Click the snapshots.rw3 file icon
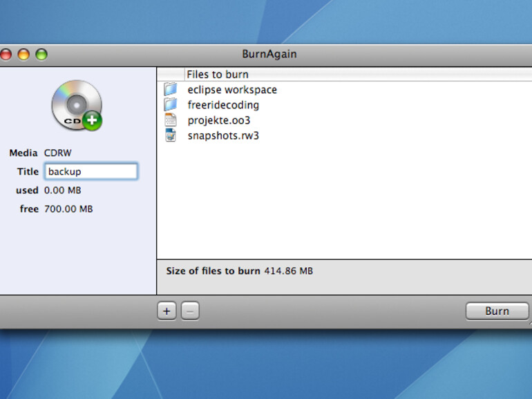The image size is (532, 399). [171, 135]
